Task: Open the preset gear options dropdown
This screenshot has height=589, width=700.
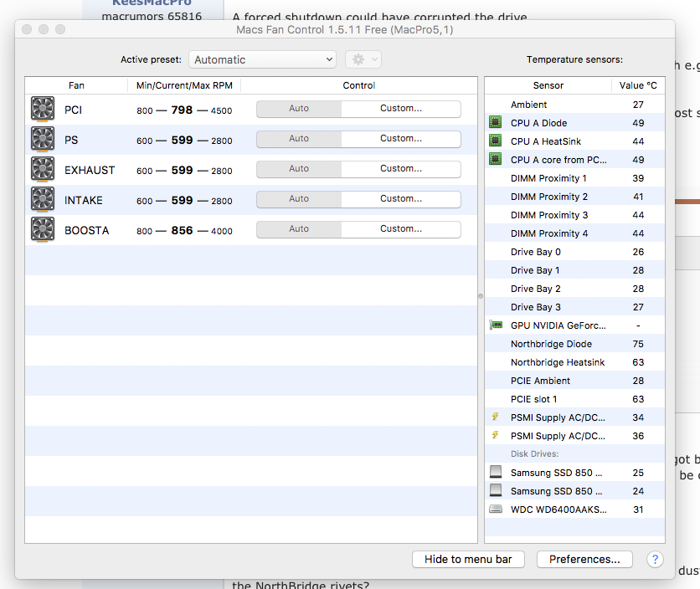Action: point(363,59)
